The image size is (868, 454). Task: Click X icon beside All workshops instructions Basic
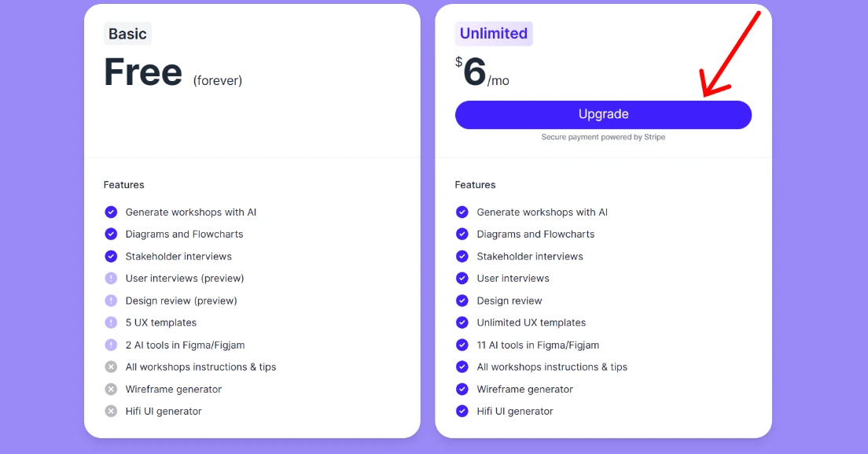(x=112, y=367)
